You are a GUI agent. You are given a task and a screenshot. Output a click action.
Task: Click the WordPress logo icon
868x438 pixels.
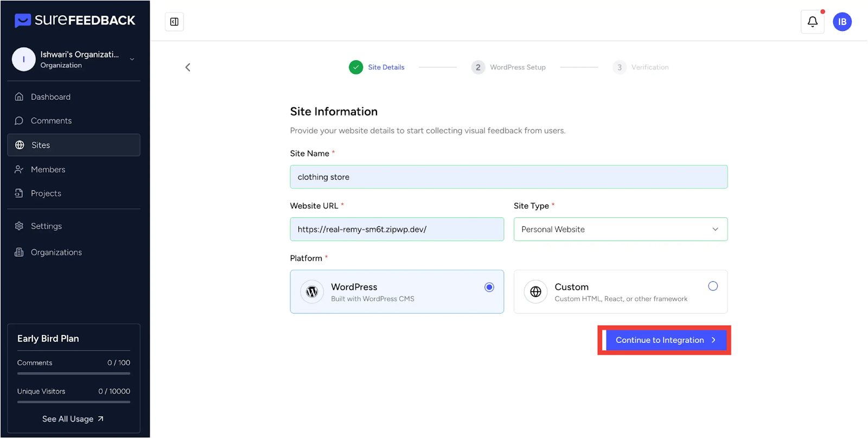point(312,292)
